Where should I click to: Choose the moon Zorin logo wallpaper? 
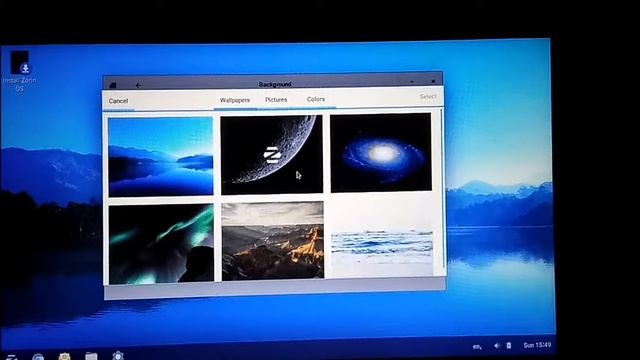pos(271,154)
